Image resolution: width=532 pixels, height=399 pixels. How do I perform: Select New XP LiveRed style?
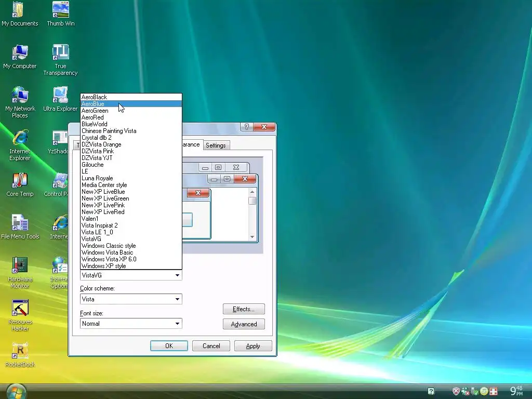(131, 212)
